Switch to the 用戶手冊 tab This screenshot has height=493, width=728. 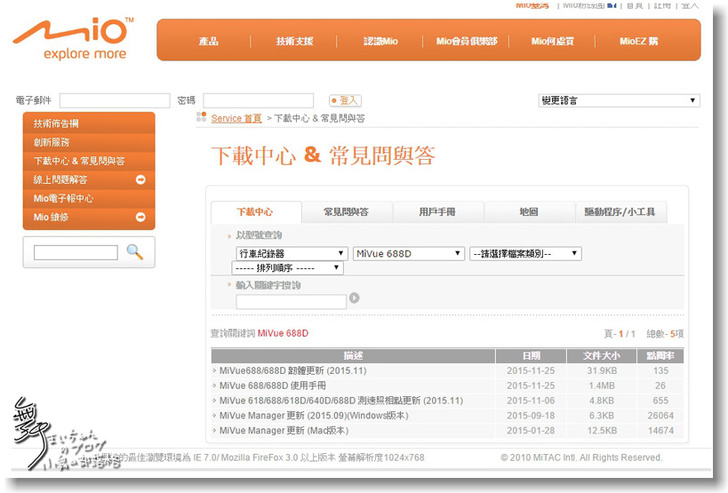pos(437,212)
